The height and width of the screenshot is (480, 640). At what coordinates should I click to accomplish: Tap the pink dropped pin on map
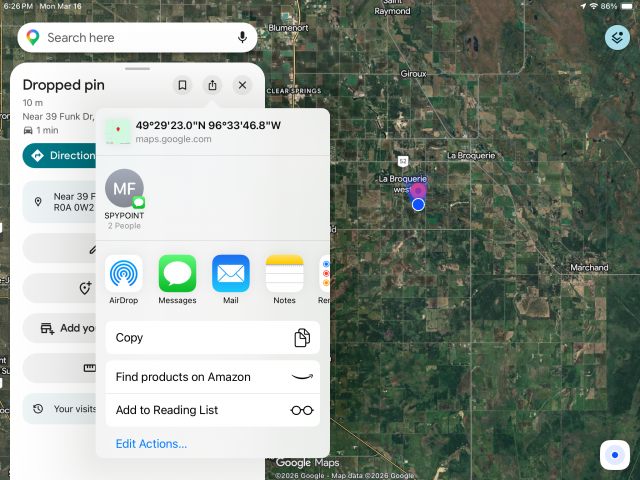(419, 189)
